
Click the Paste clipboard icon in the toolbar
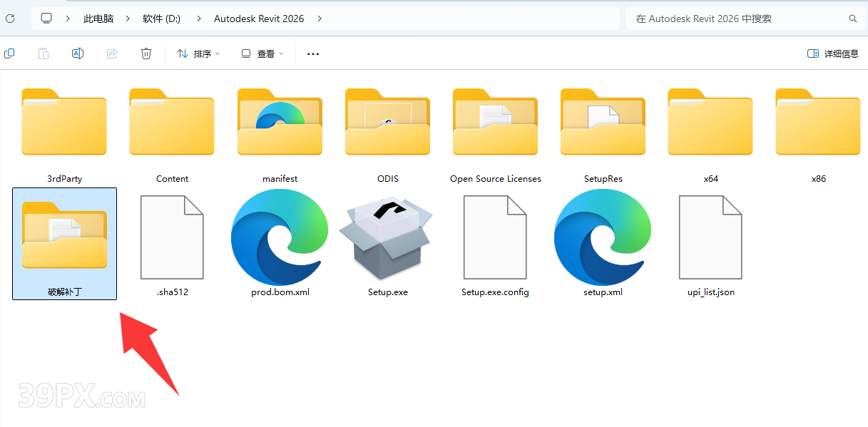coord(44,53)
